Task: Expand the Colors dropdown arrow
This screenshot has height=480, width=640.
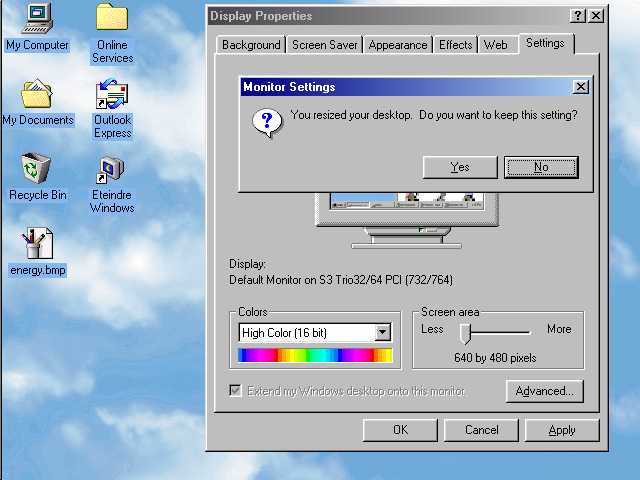Action: (x=382, y=333)
